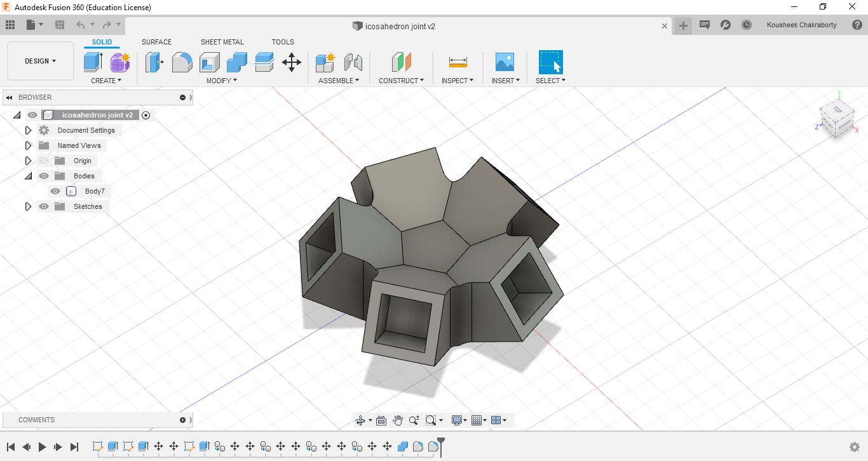Open the SELECT dropdown menu
Viewport: 868px width, 461px height.
(x=550, y=81)
